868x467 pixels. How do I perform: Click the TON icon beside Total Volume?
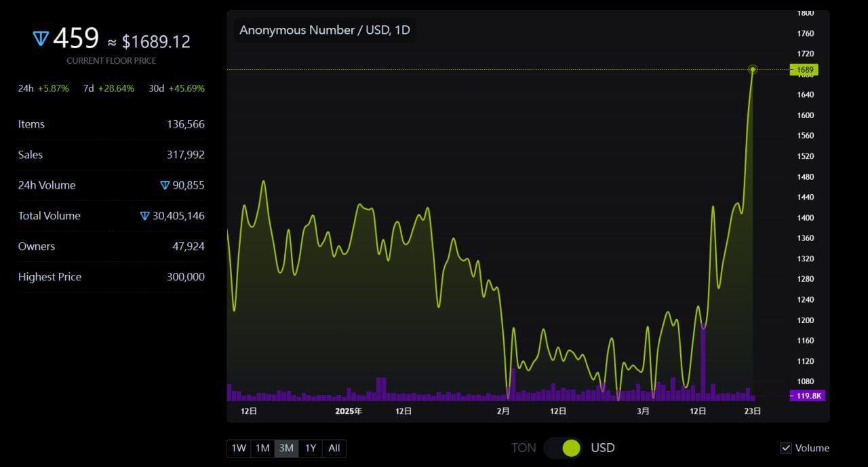pyautogui.click(x=144, y=216)
